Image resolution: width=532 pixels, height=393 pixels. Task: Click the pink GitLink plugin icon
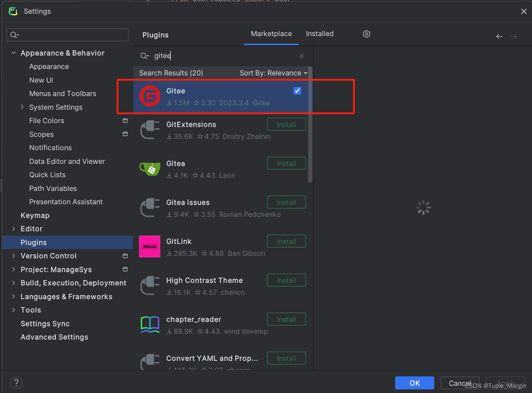coord(150,246)
